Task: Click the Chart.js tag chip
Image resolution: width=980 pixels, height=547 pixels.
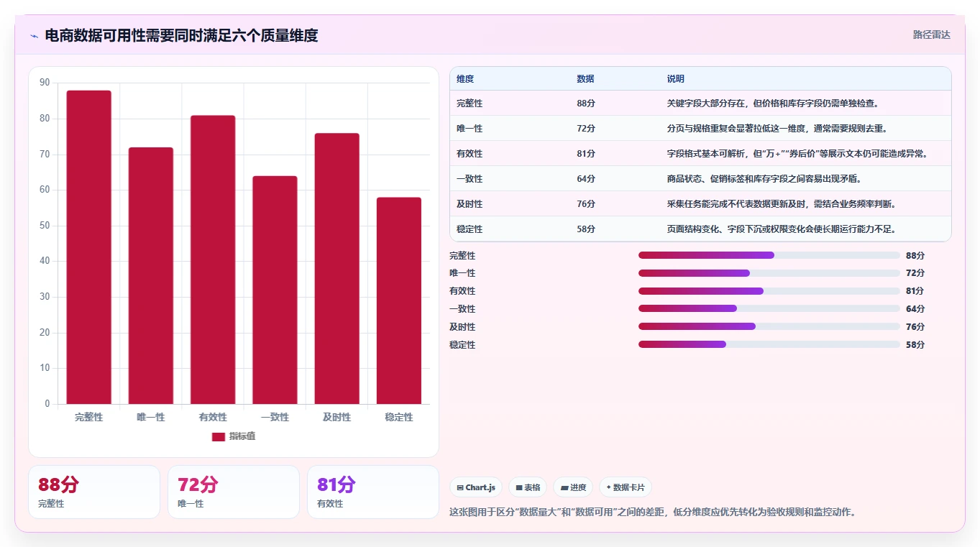Action: (x=476, y=487)
